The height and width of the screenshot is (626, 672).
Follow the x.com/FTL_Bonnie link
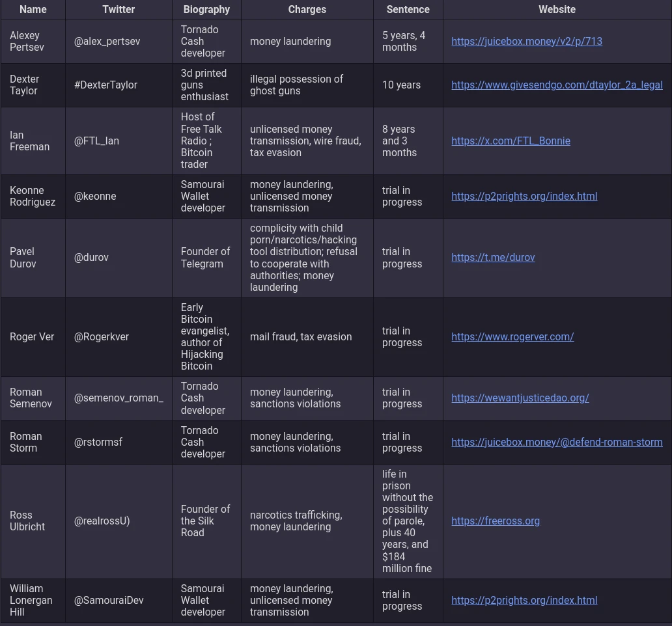[511, 141]
